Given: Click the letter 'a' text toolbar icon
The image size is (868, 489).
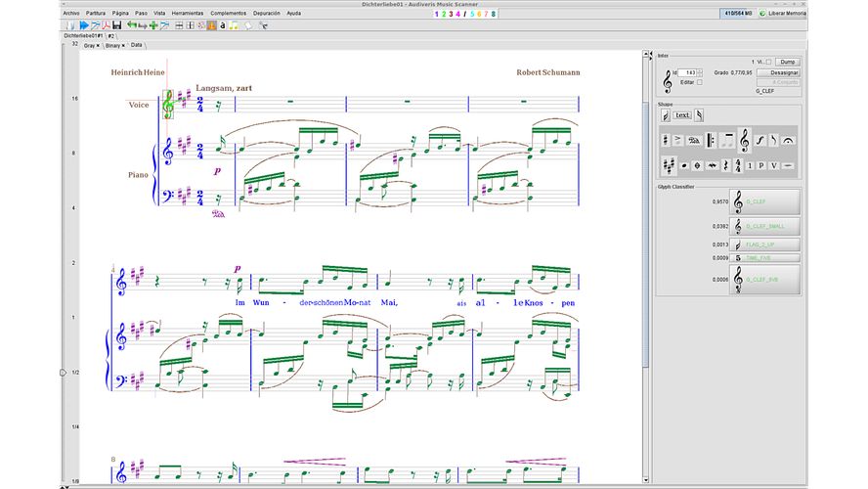Looking at the screenshot, I should click(x=223, y=25).
